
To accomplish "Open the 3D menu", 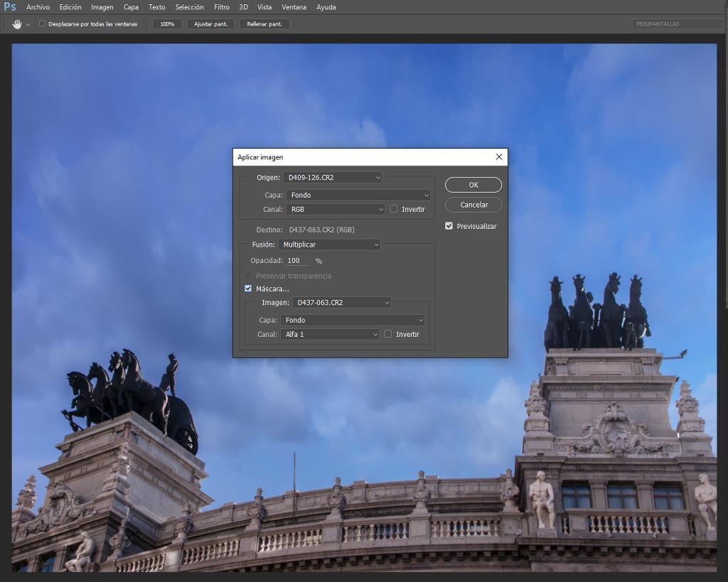I will click(243, 7).
